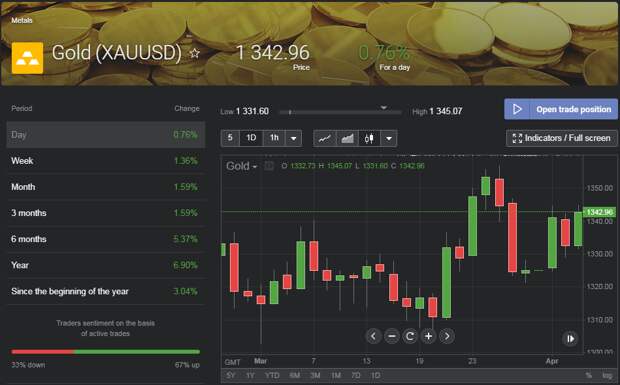Viewport: 620px width, 385px height.
Task: Toggle log scale on the chart
Action: point(607,375)
